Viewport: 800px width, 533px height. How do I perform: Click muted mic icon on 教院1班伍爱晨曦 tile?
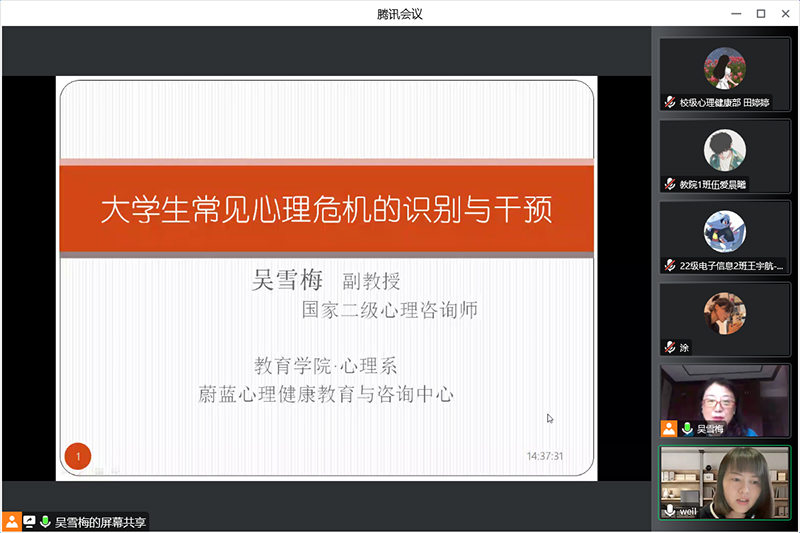click(x=670, y=184)
